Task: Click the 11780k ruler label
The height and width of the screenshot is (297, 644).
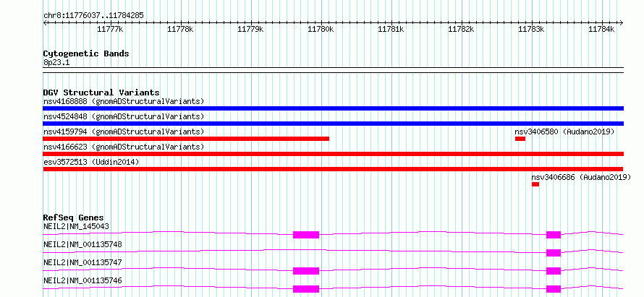Action: [321, 29]
